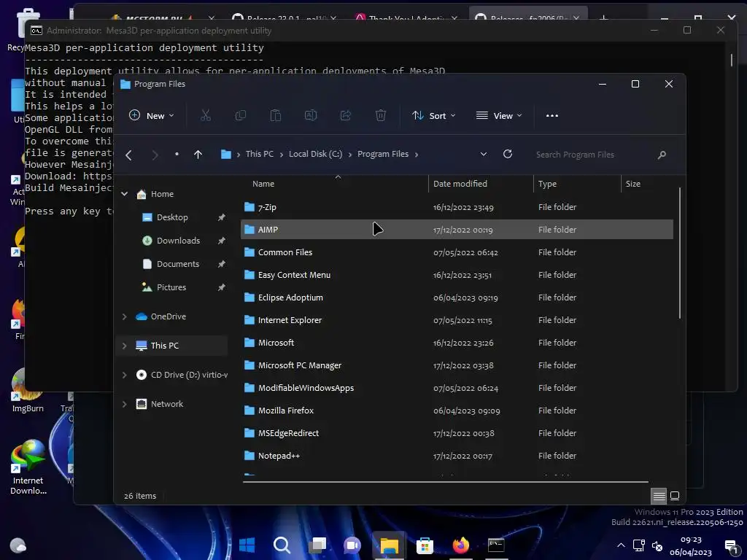The width and height of the screenshot is (747, 560).
Task: Open the notification center icon
Action: 731,546
